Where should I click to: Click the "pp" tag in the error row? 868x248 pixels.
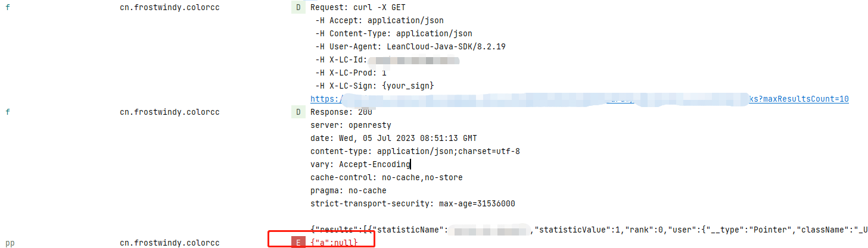pyautogui.click(x=10, y=243)
